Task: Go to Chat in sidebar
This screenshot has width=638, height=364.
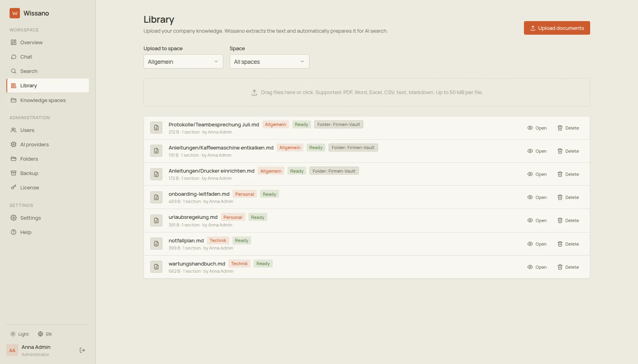Action: (48, 57)
